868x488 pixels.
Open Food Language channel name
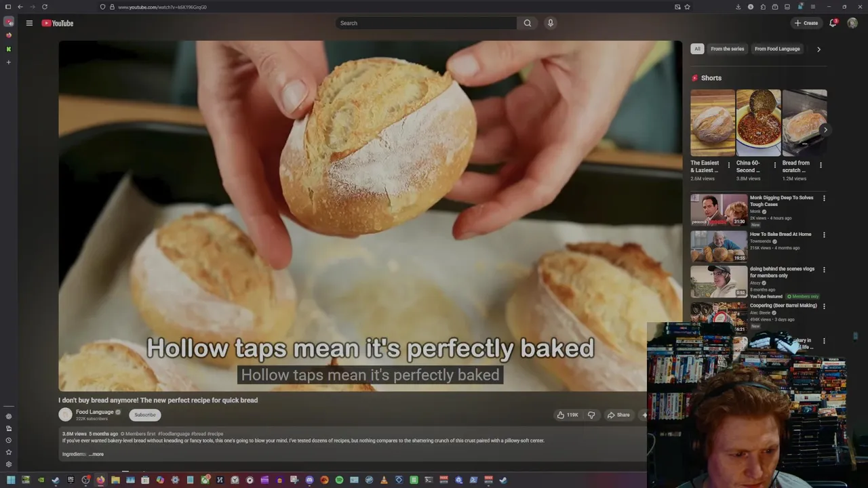[x=94, y=412]
